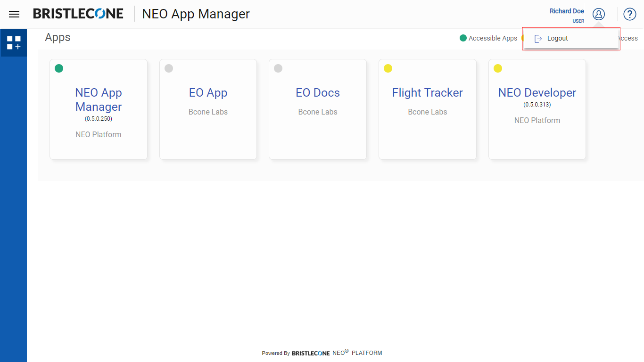Open the Flight Tracker card
The width and height of the screenshot is (644, 362).
428,109
